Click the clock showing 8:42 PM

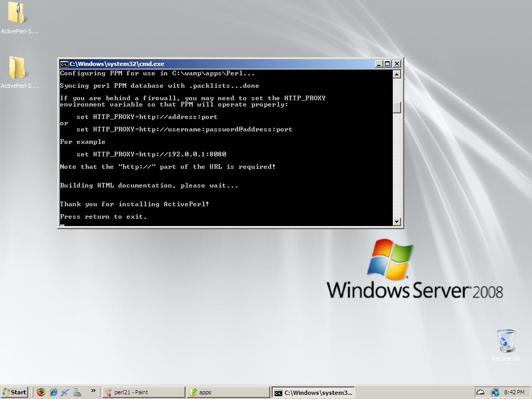pyautogui.click(x=514, y=392)
